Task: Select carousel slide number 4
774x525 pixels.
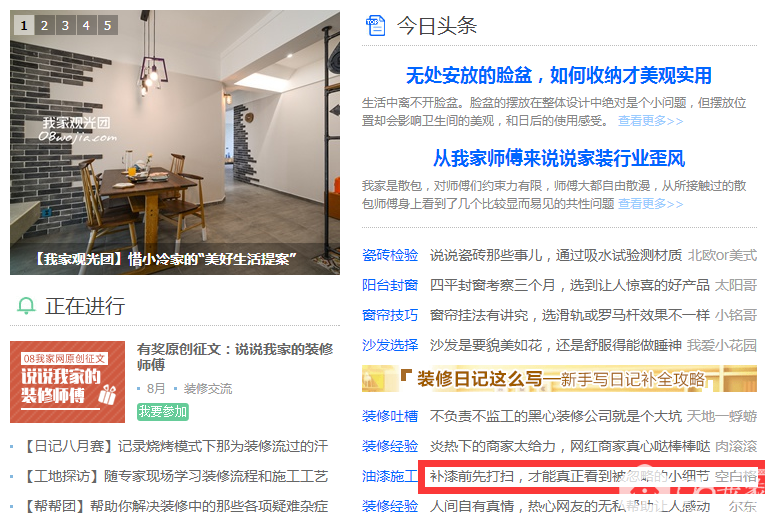Action: coord(86,25)
